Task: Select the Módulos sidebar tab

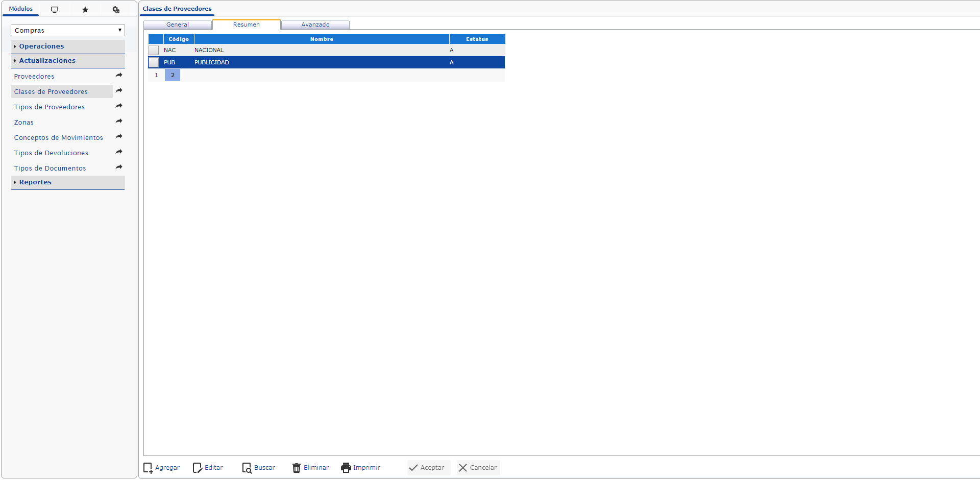Action: [x=21, y=9]
